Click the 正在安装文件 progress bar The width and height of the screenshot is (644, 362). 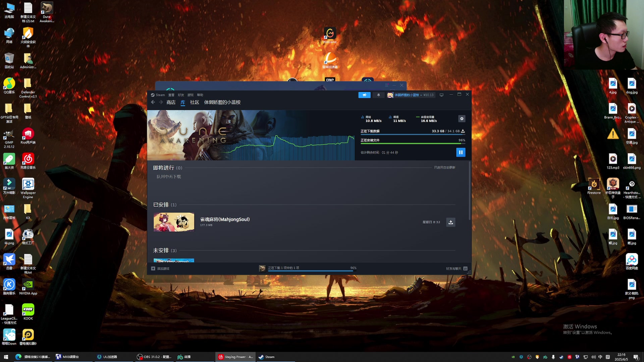(x=413, y=143)
